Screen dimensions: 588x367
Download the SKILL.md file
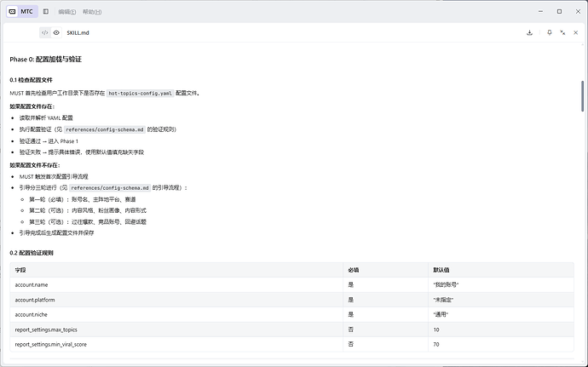point(529,32)
